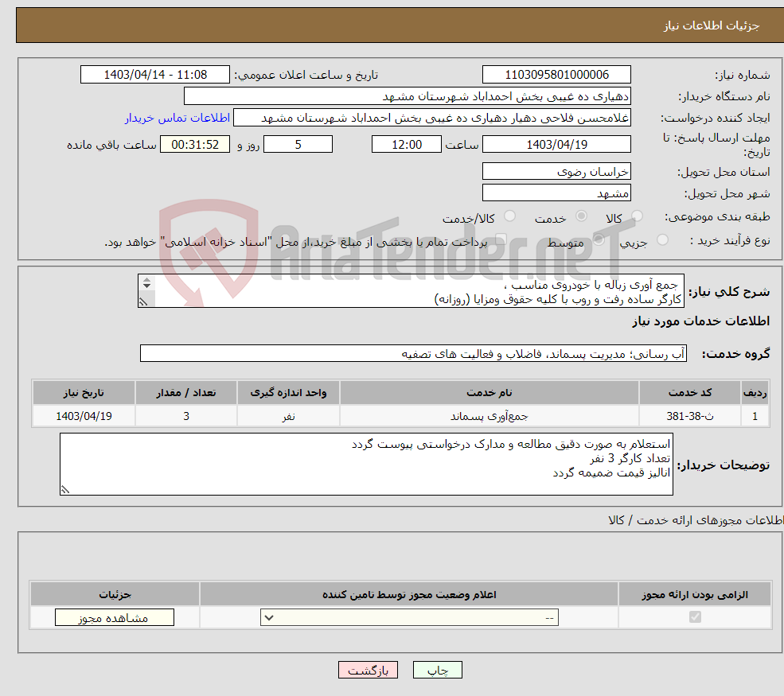
Task: Toggle the Islamic treasury payment checkbox
Action: click(501, 240)
